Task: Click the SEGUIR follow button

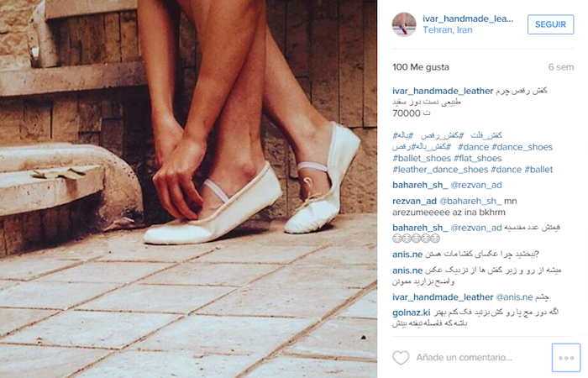Action: point(550,24)
